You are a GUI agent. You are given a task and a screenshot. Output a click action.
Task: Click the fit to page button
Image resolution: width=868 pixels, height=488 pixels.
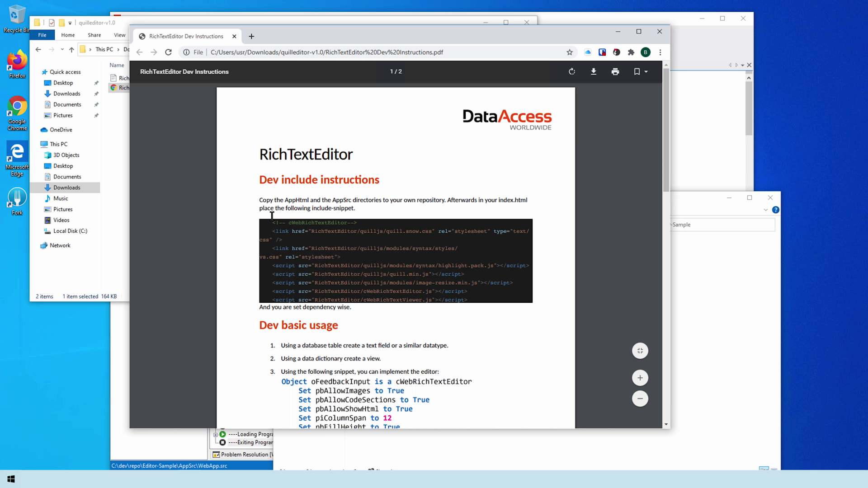point(640,351)
